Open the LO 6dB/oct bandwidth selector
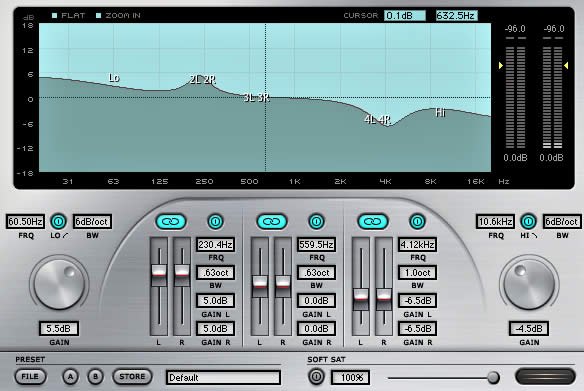 92,222
